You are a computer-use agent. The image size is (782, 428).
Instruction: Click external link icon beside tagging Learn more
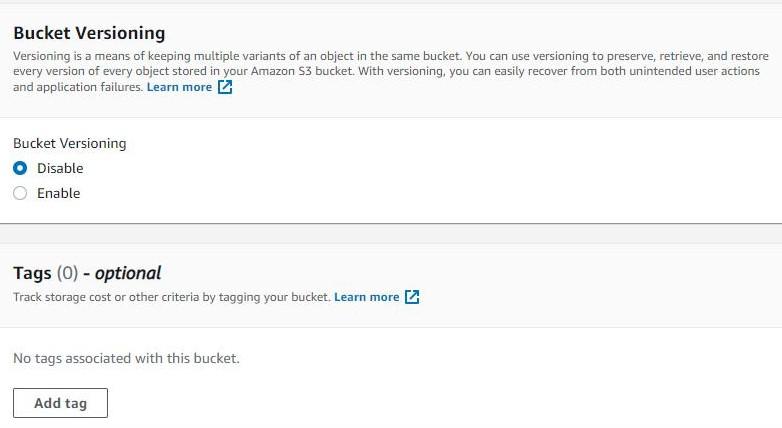click(412, 297)
